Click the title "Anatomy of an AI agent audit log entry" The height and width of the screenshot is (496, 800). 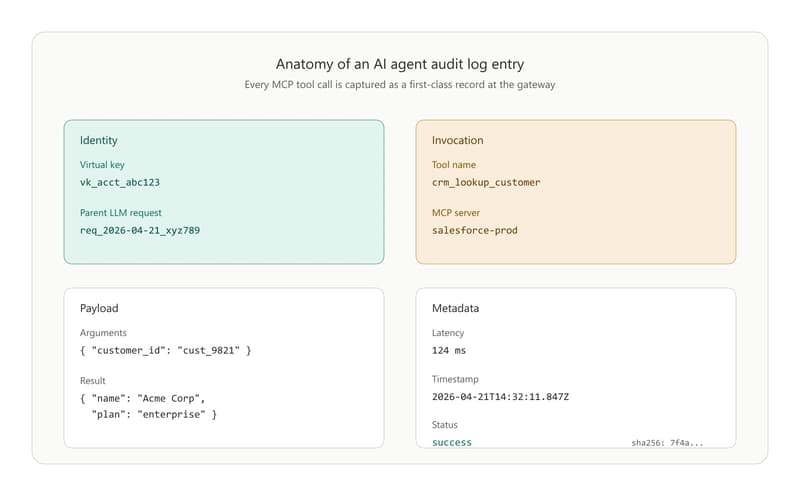click(x=399, y=64)
